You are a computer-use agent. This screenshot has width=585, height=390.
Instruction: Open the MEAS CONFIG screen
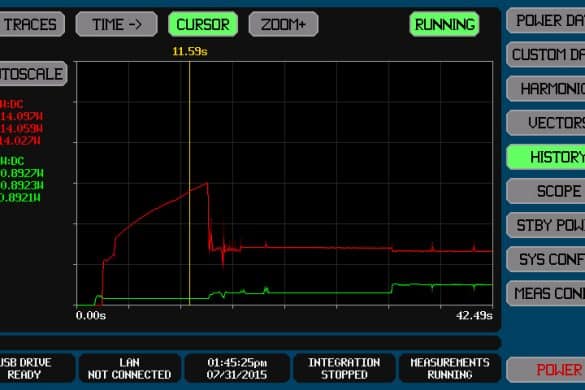pos(546,294)
